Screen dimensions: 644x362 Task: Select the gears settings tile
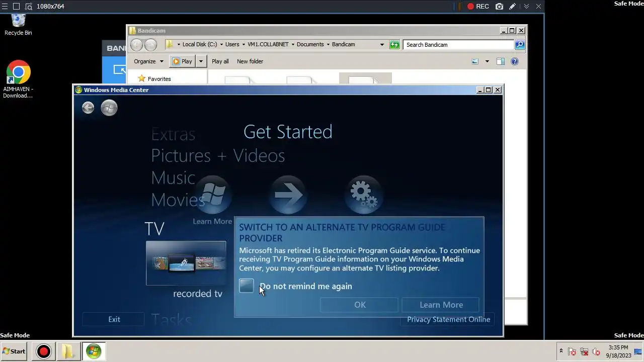(x=363, y=195)
